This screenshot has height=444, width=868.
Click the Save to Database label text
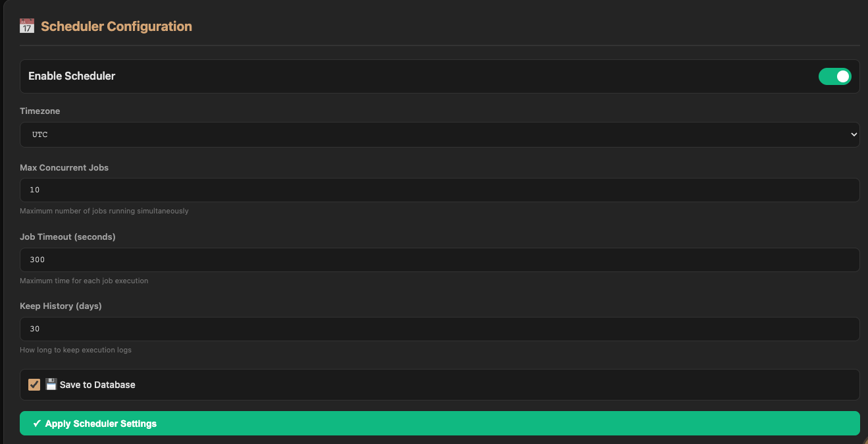tap(97, 385)
